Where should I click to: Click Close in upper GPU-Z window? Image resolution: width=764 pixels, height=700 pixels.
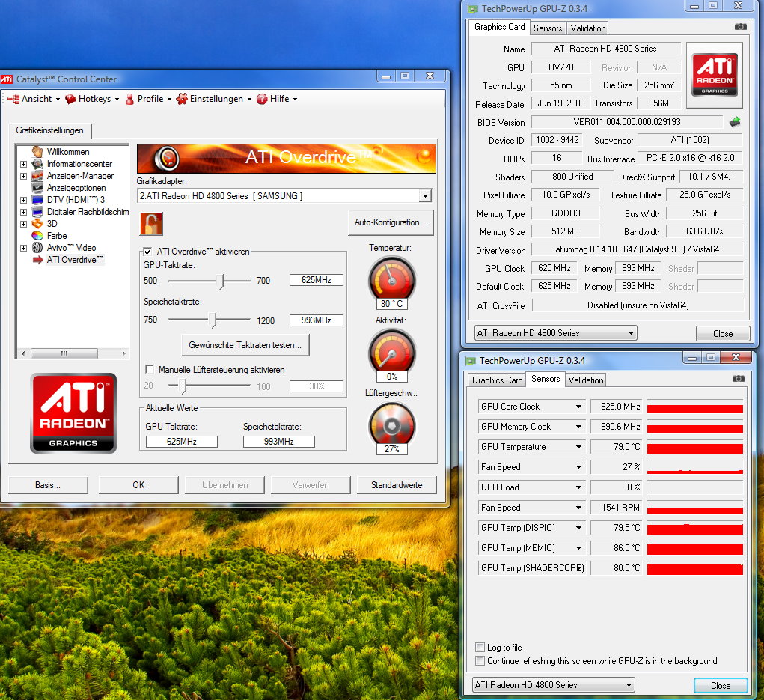[x=723, y=333]
